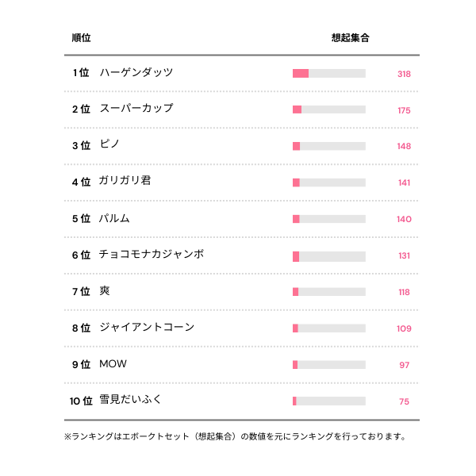476x476 pixels.
Task: Click the score value 318
Action: pyautogui.click(x=404, y=74)
